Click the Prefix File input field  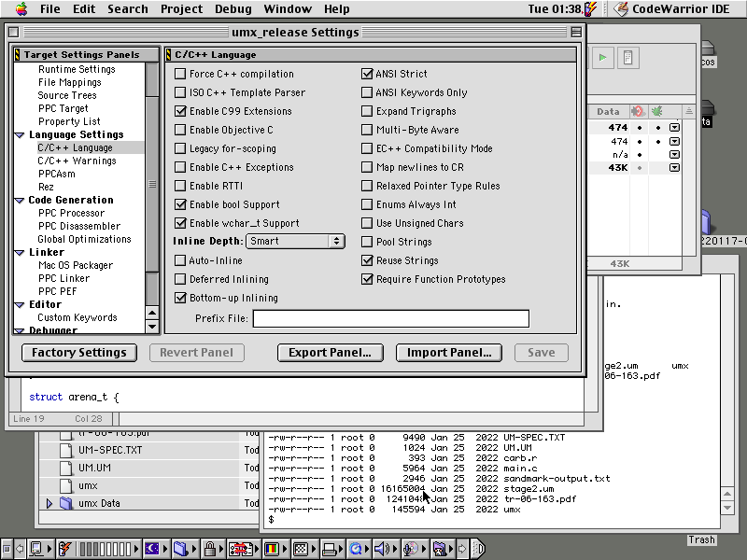pyautogui.click(x=390, y=318)
